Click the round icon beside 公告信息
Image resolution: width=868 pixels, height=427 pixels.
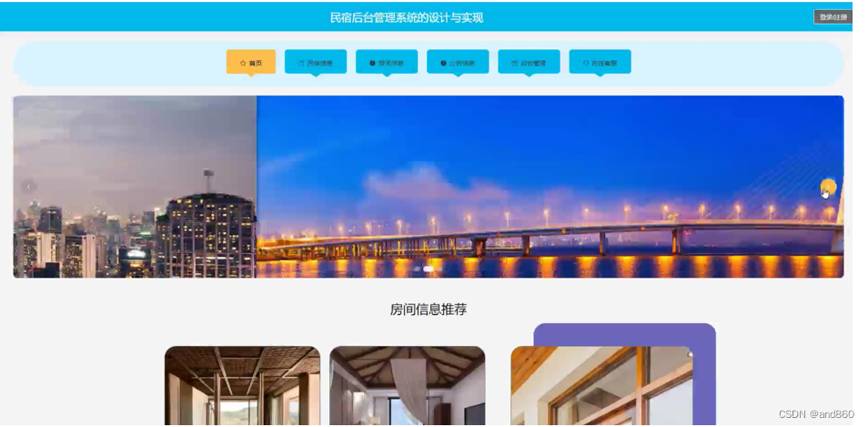coord(443,63)
